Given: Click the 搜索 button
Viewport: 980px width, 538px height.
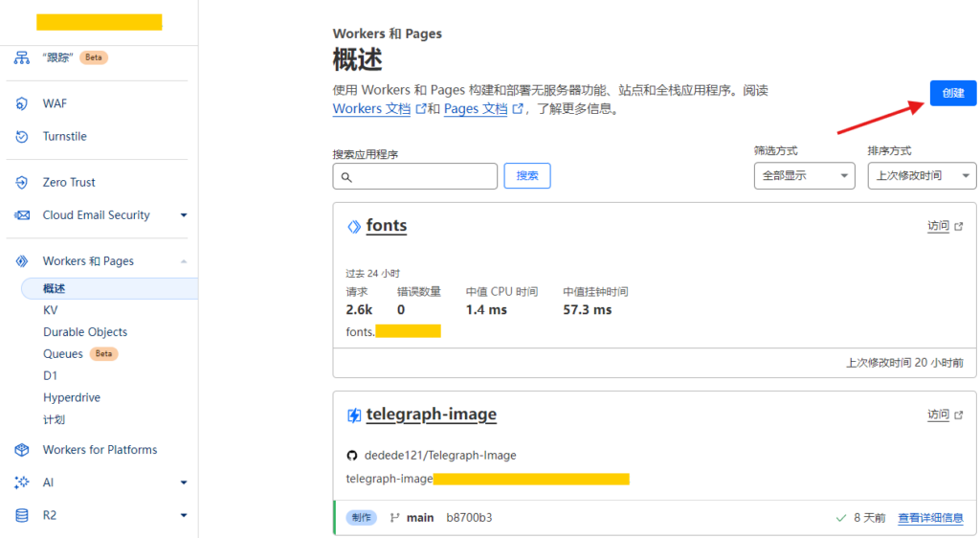Looking at the screenshot, I should 527,175.
